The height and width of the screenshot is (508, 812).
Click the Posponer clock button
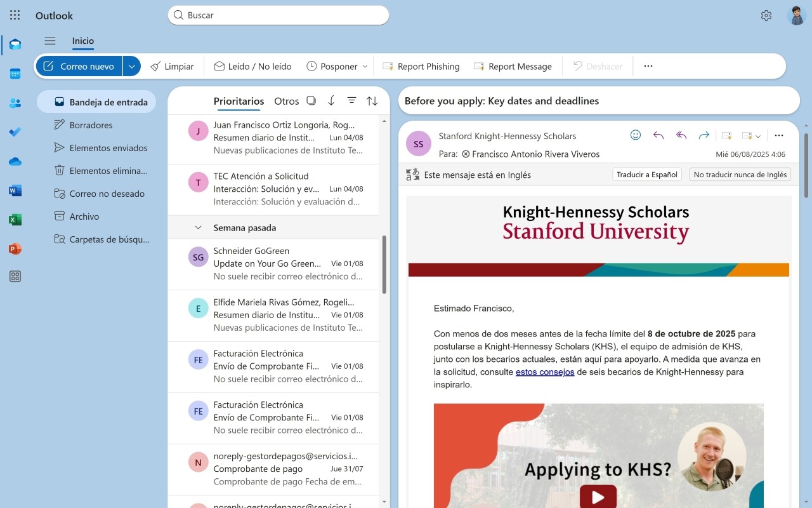(x=332, y=66)
